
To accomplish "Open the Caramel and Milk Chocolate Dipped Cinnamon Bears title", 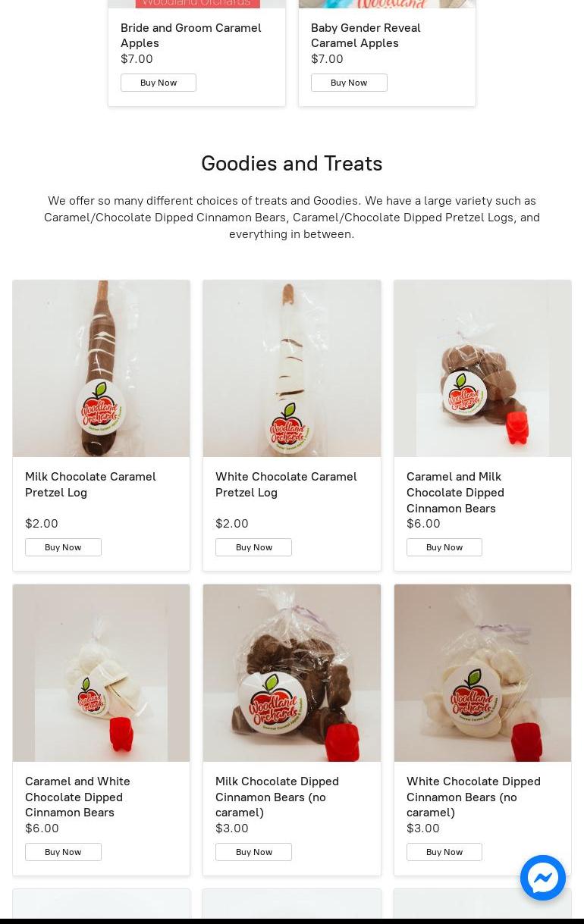I will (455, 493).
